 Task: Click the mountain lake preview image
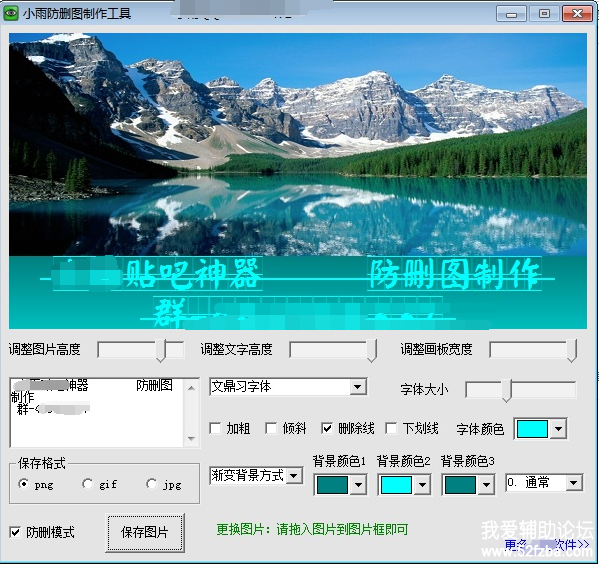tap(298, 144)
